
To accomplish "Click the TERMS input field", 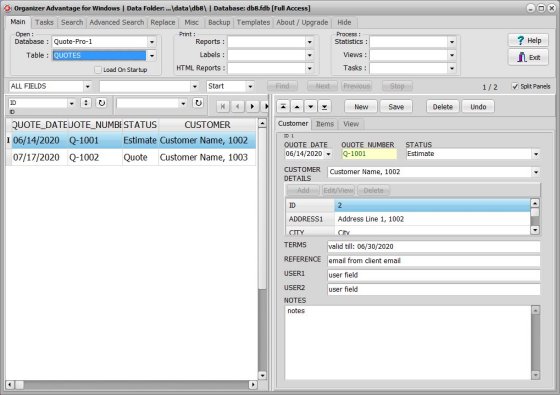I will [x=434, y=246].
